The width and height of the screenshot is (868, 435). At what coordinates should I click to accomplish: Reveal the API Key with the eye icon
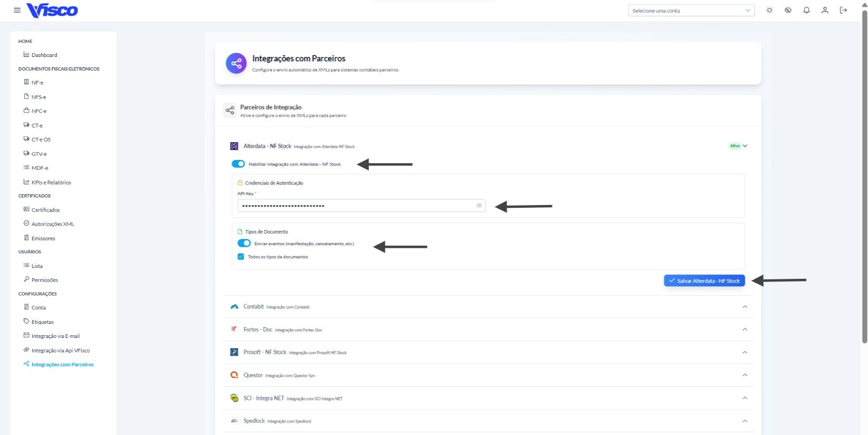pyautogui.click(x=479, y=206)
